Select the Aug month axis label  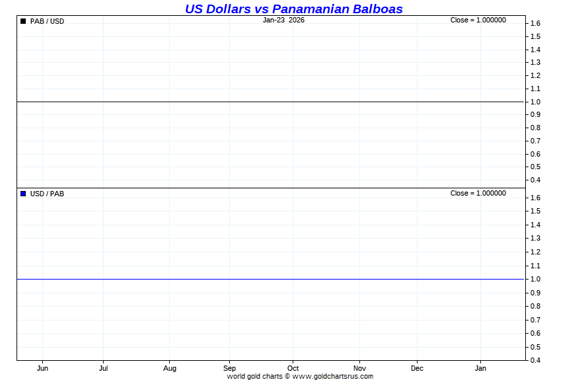coord(170,368)
